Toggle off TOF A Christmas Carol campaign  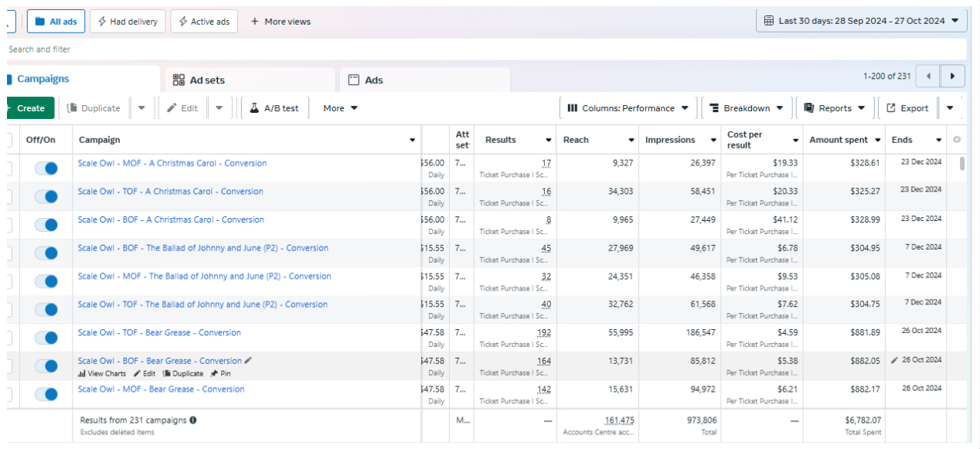pos(46,197)
